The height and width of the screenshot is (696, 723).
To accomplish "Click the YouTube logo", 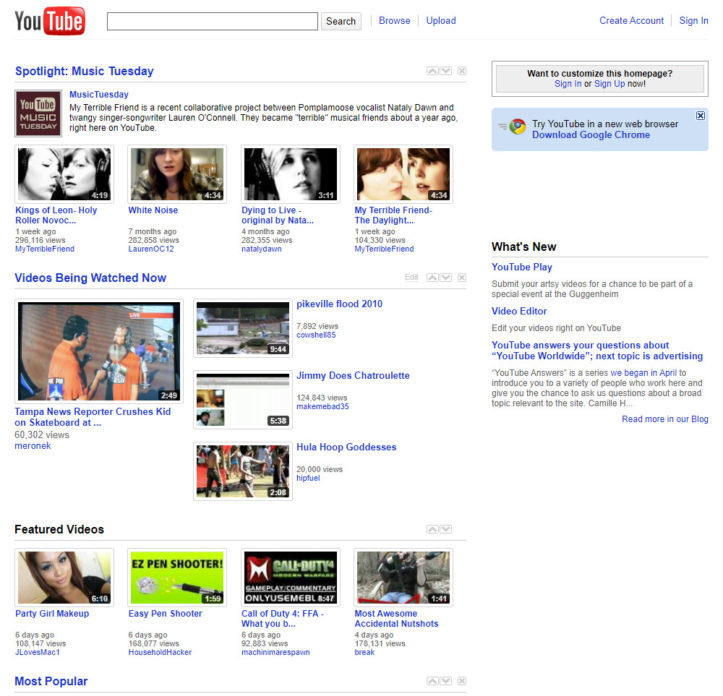I will (49, 20).
